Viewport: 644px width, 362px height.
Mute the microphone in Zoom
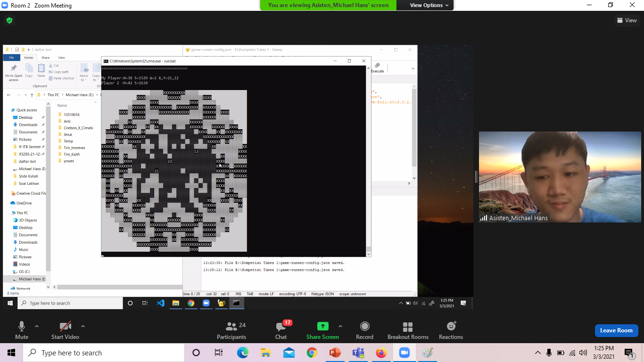(22, 330)
